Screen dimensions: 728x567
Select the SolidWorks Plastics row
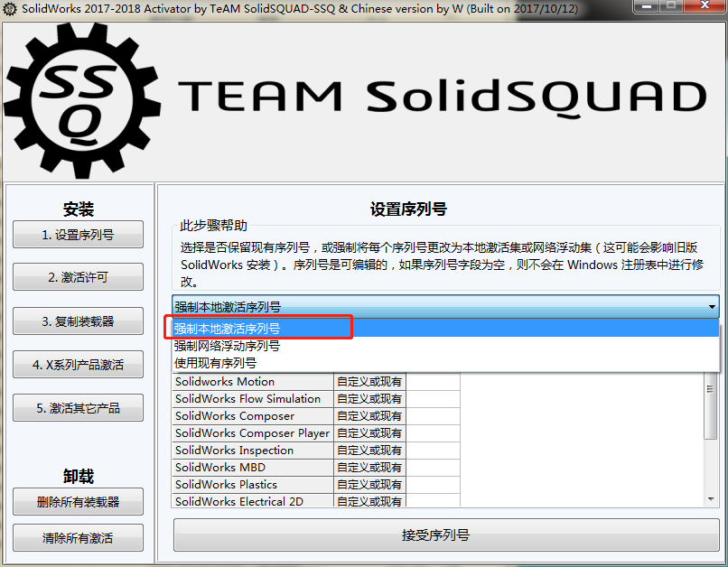[316, 485]
